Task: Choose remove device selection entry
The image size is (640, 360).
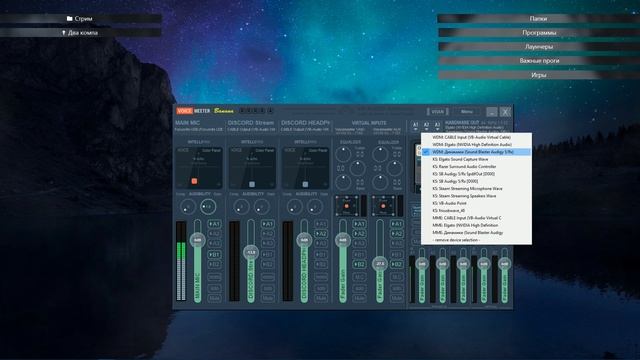Action: (x=476, y=240)
